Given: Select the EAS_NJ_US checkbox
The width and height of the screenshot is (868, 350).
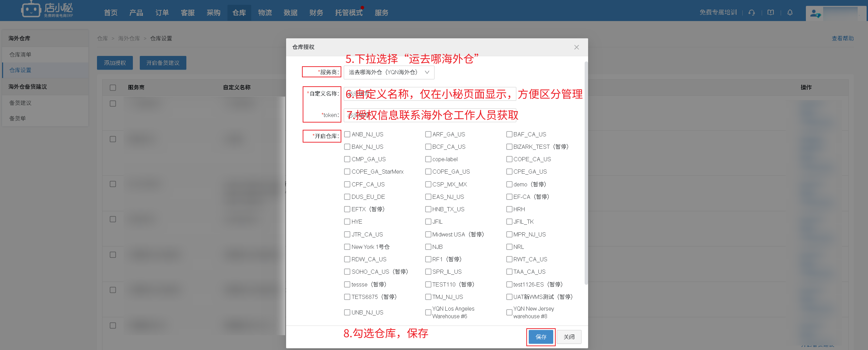Looking at the screenshot, I should (428, 197).
